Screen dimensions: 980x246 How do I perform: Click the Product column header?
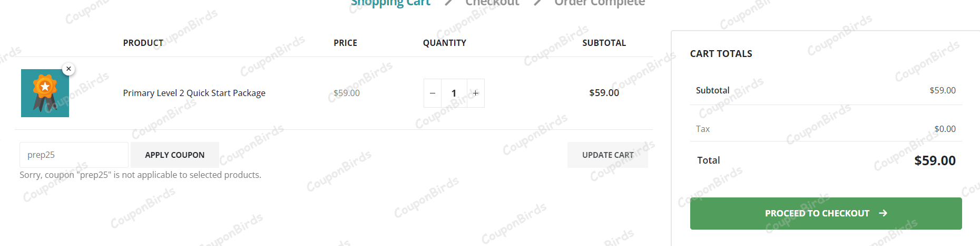(143, 43)
